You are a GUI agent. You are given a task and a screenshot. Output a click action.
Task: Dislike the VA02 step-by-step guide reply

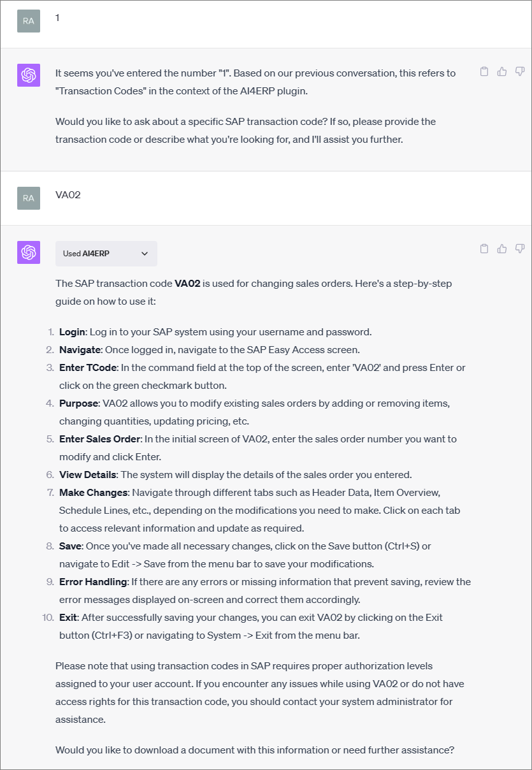click(520, 249)
